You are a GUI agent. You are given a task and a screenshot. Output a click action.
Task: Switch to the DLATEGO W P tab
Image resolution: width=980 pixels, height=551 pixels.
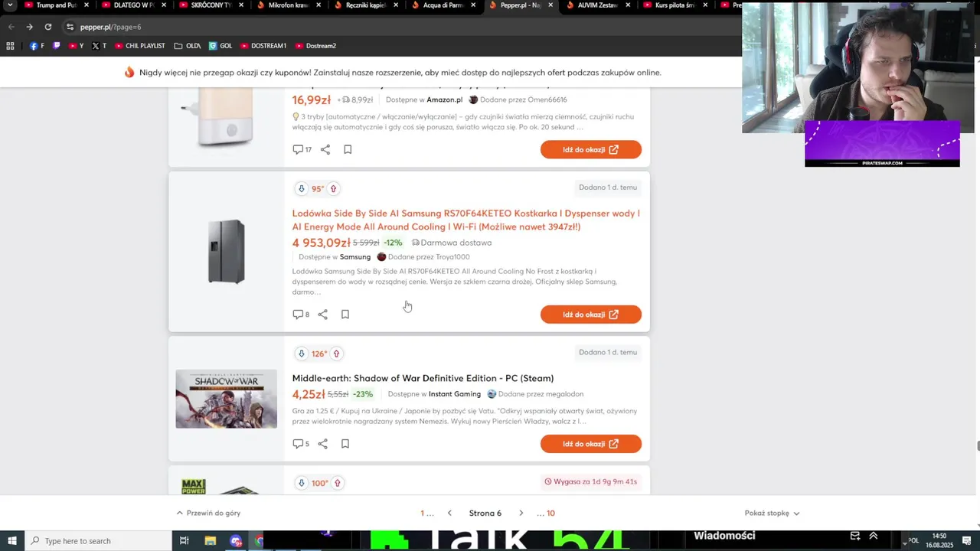[x=134, y=5]
